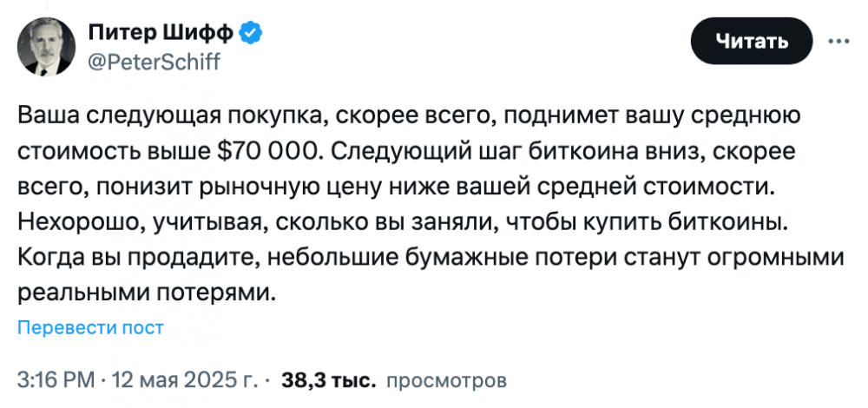Open the @PeterSchiff handle link
The height and width of the screenshot is (408, 868).
(155, 62)
